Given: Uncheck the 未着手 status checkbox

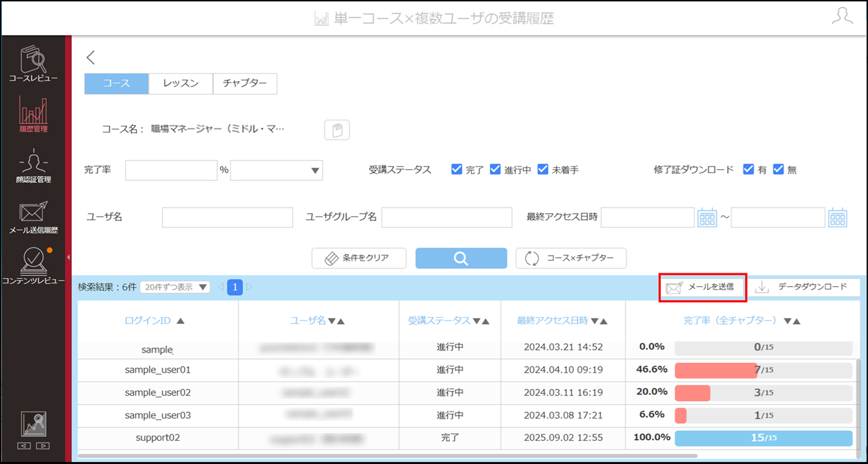Looking at the screenshot, I should click(x=543, y=169).
